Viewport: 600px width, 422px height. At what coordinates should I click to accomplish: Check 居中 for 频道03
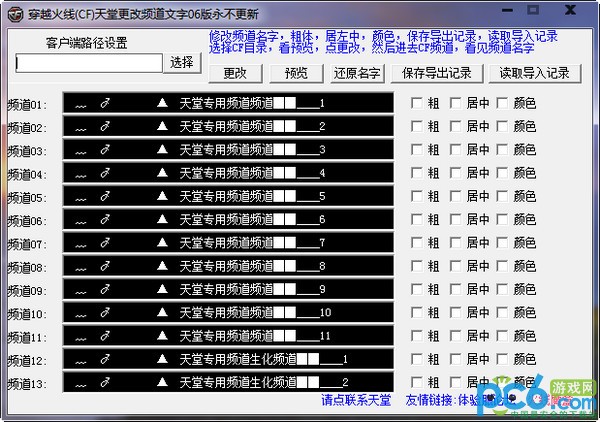tap(455, 150)
